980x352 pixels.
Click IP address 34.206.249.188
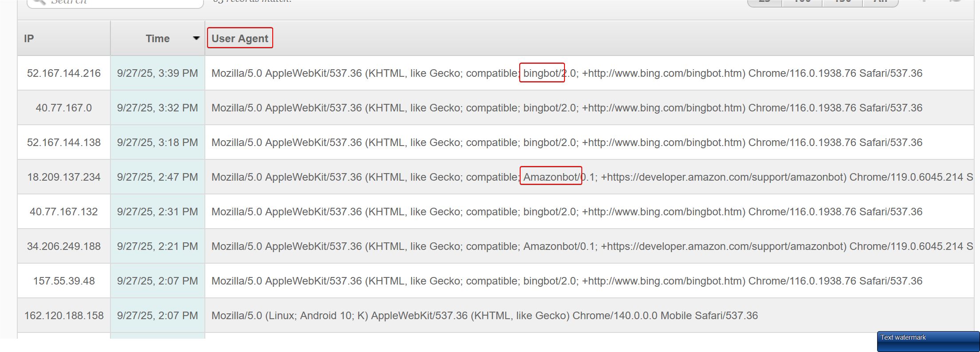click(x=64, y=246)
